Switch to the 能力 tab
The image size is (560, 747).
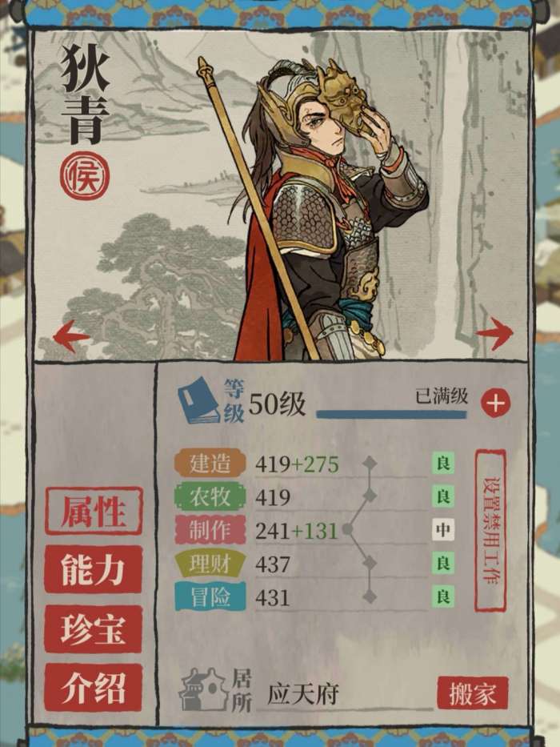[94, 570]
